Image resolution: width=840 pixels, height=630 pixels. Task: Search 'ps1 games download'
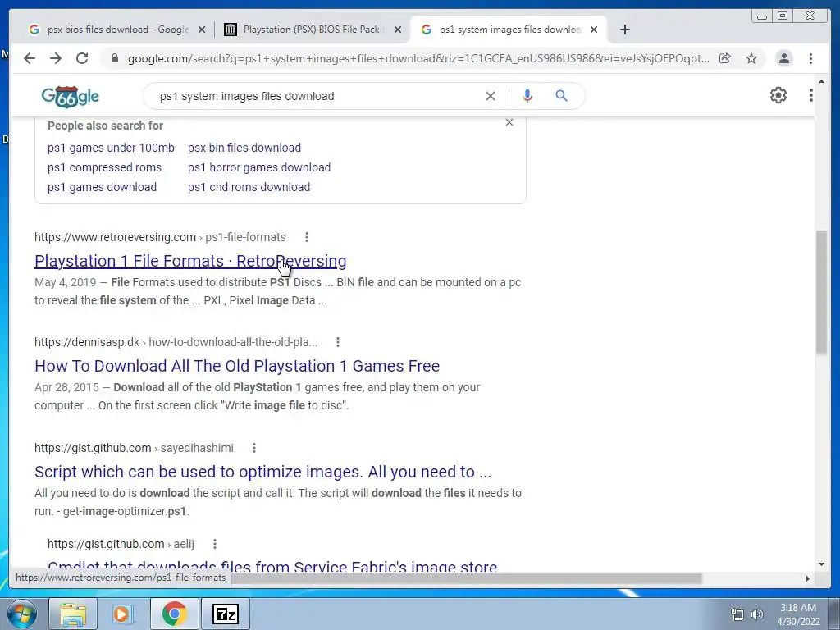tap(102, 188)
